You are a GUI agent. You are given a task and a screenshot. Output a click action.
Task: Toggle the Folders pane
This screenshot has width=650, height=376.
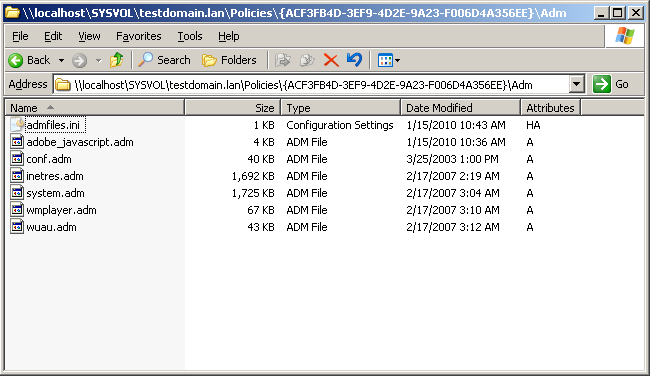point(229,60)
